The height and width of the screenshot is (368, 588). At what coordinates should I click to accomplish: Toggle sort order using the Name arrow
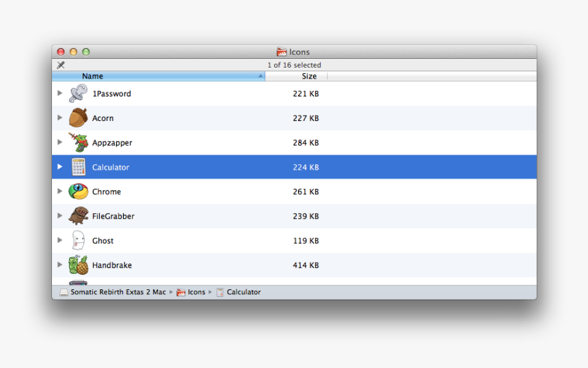point(260,76)
